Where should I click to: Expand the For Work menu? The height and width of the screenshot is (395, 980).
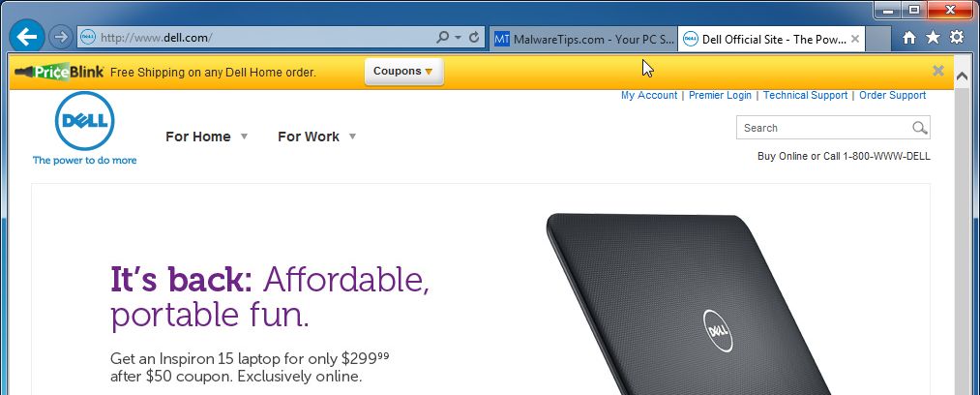pyautogui.click(x=317, y=137)
